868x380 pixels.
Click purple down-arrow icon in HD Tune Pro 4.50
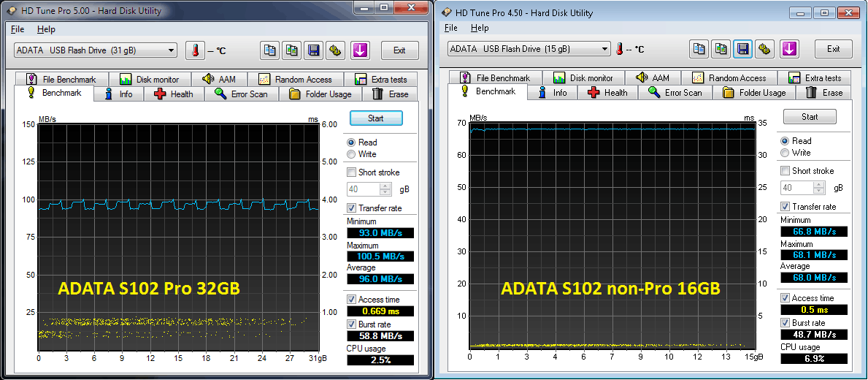(789, 49)
